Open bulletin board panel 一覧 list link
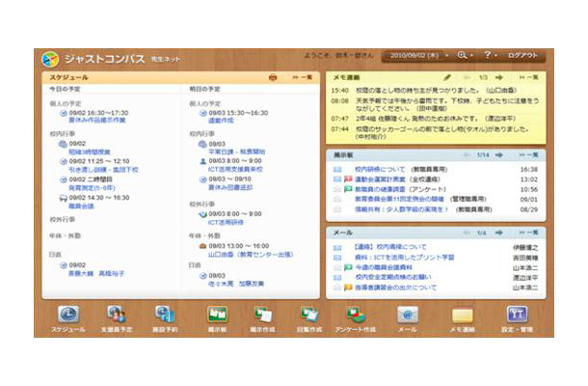The height and width of the screenshot is (386, 588). click(529, 155)
